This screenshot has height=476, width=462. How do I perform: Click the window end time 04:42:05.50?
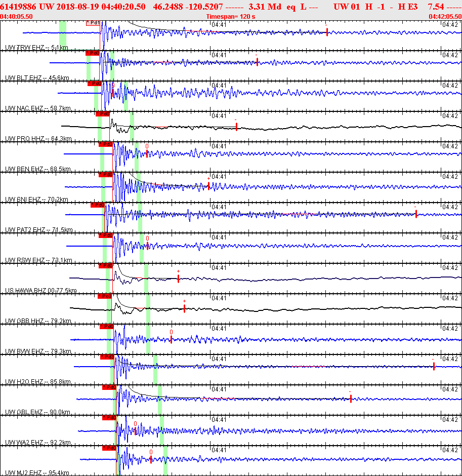445,16
